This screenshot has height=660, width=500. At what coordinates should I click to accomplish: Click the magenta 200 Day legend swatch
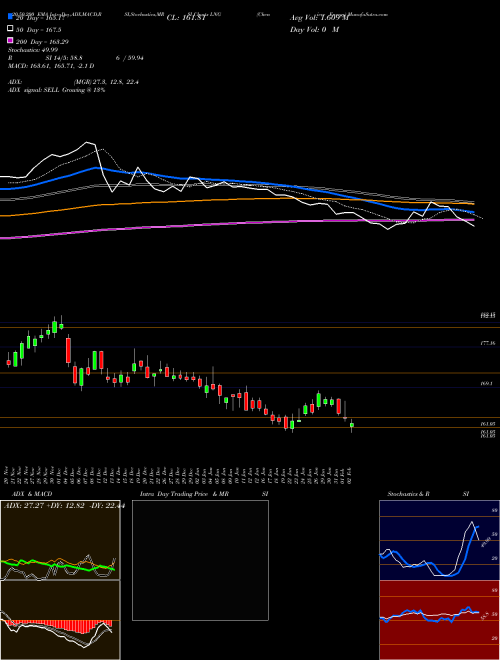tap(11, 40)
